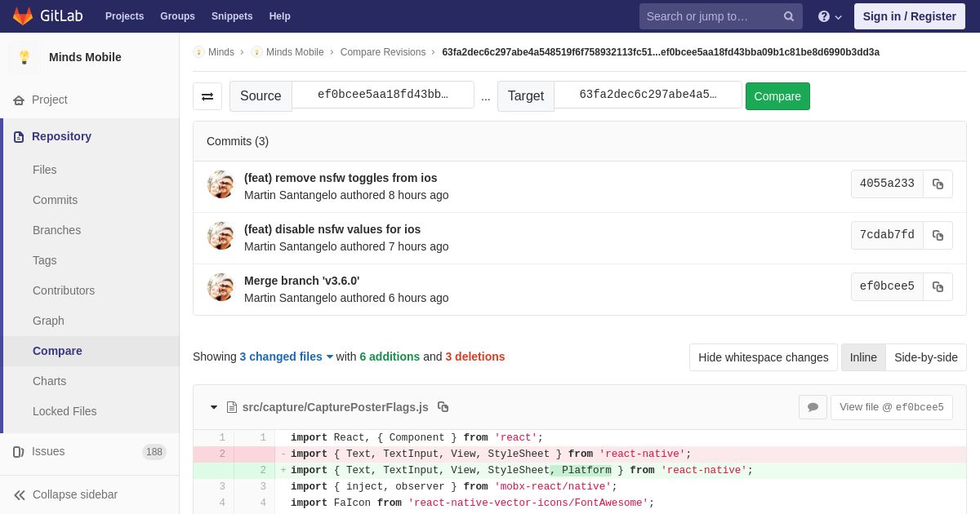Toggle Hide whitespace changes
The image size is (980, 514).
coord(764,357)
